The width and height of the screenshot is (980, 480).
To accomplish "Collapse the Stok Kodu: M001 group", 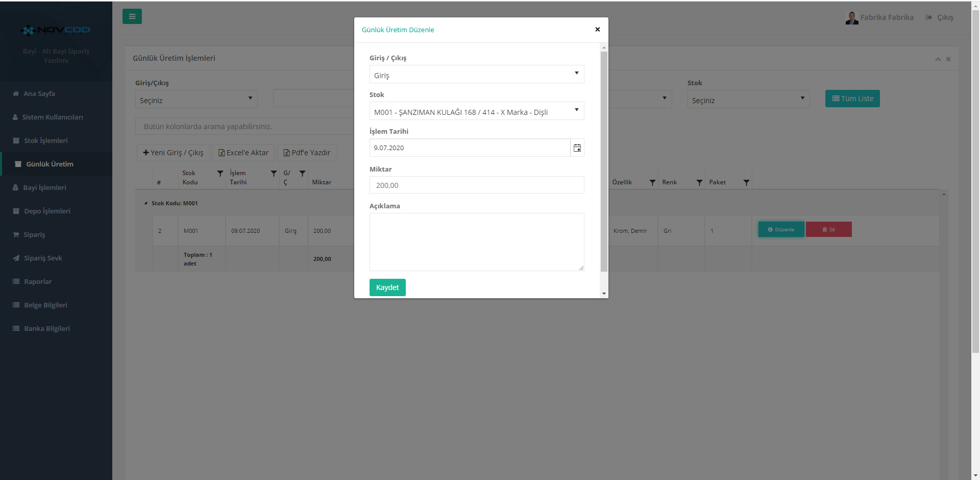I will 145,203.
